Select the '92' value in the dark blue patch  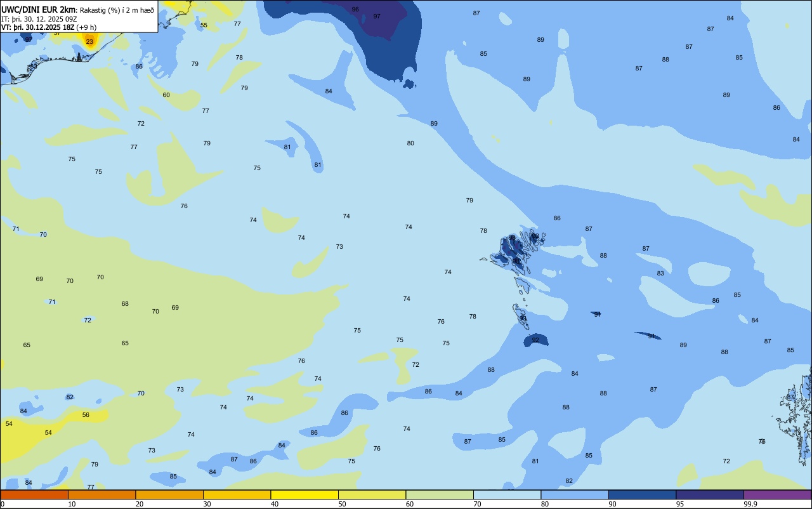[535, 340]
